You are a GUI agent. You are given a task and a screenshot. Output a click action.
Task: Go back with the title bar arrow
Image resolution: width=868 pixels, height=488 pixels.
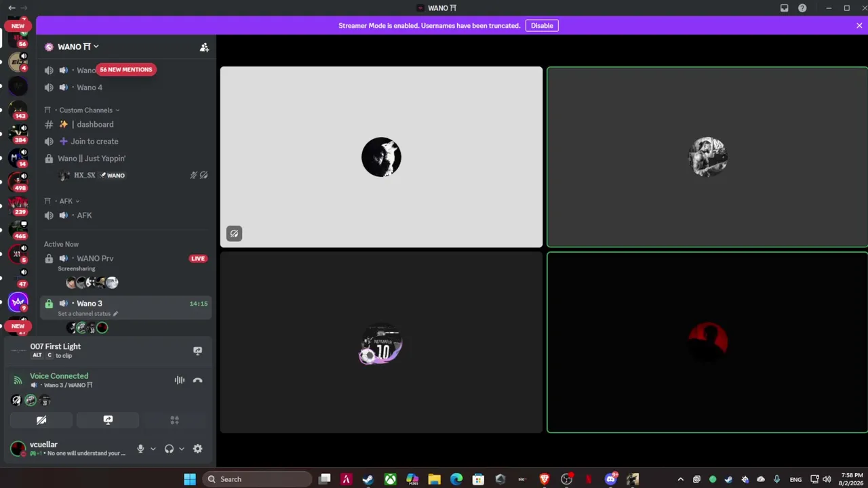(12, 8)
